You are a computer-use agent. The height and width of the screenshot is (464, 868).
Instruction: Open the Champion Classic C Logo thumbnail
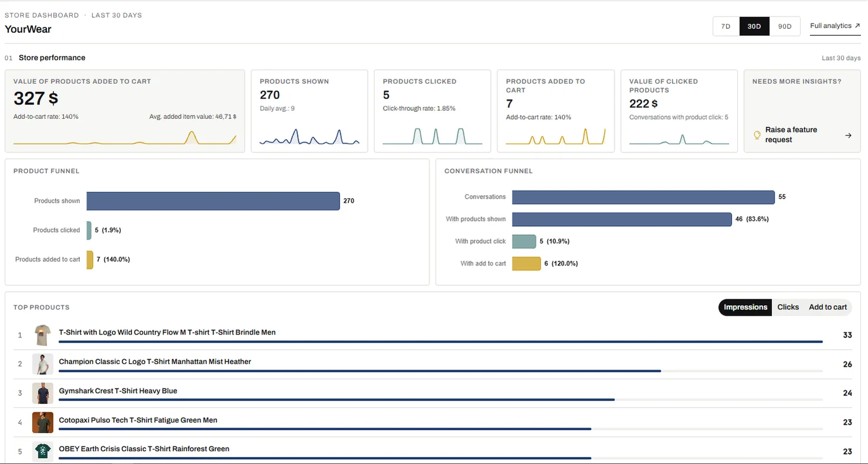point(43,364)
